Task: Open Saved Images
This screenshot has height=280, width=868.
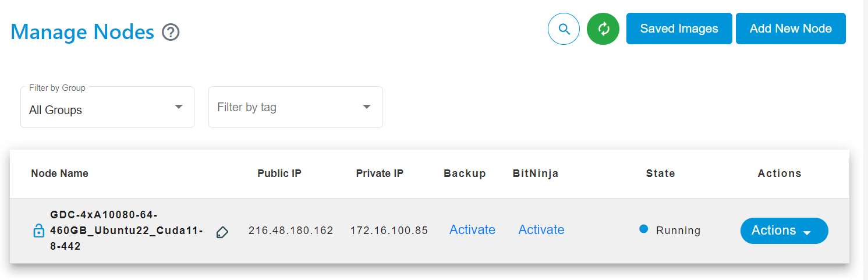Action: [679, 29]
